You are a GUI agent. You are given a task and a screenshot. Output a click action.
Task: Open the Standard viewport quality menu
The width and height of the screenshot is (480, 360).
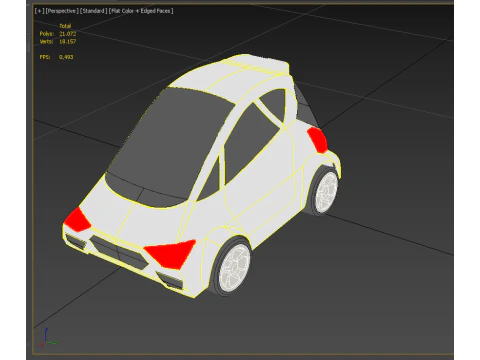tap(94, 11)
